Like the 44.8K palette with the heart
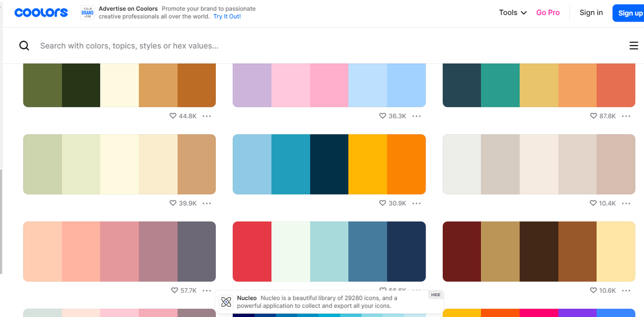The width and height of the screenshot is (644, 317). click(x=173, y=116)
